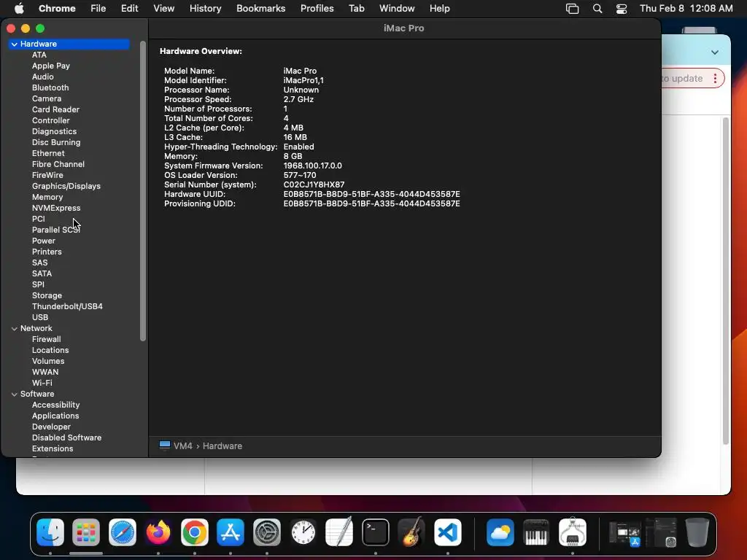Select Applications under Software
This screenshot has height=560, width=747.
tap(55, 416)
